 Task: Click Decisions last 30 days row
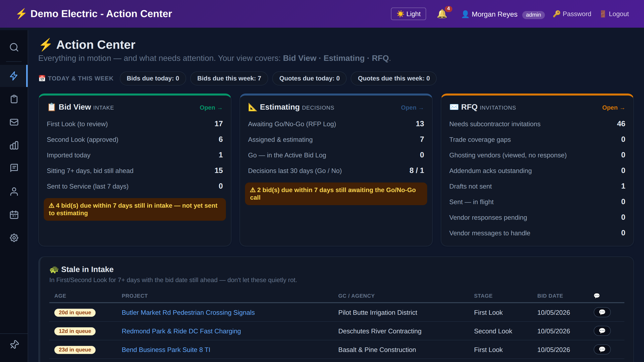336,171
